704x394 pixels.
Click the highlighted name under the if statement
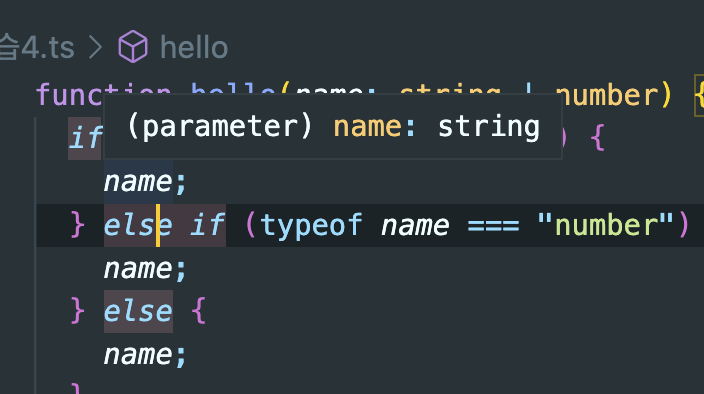pyautogui.click(x=138, y=182)
